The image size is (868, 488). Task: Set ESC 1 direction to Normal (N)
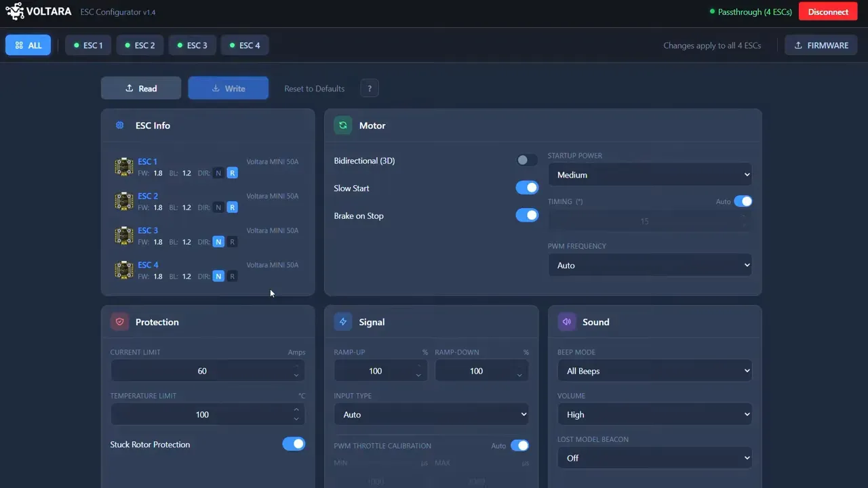pos(218,173)
